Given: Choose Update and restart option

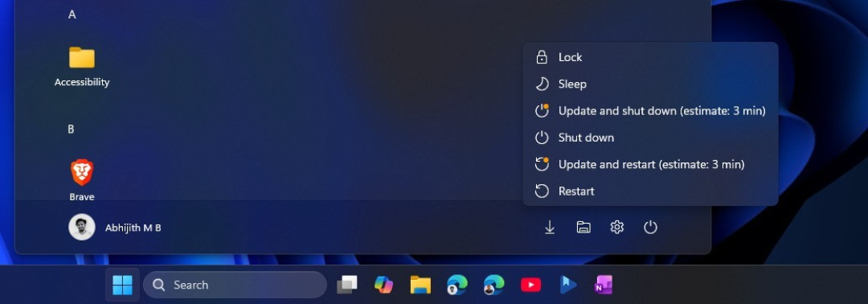Looking at the screenshot, I should 650,164.
